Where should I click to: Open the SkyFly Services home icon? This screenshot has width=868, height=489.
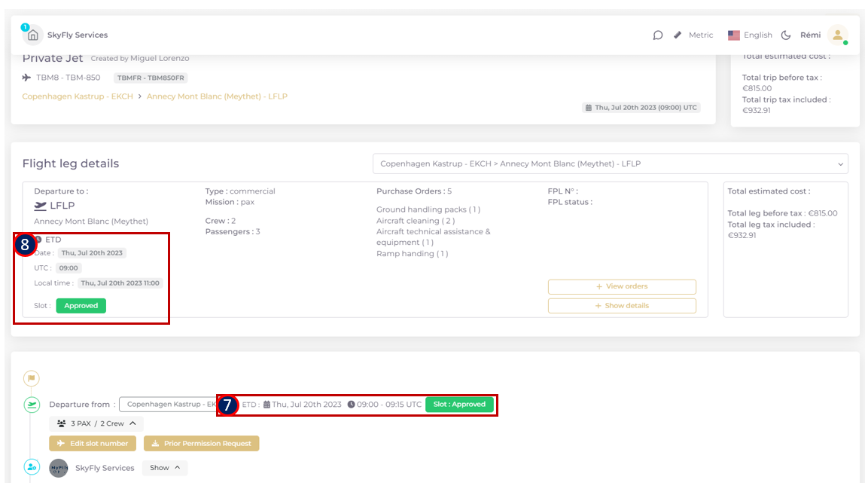click(x=32, y=35)
